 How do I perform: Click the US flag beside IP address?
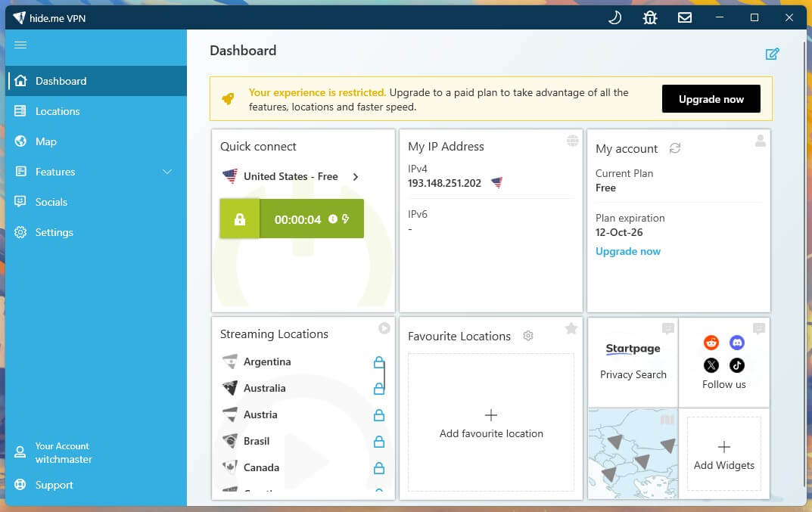click(496, 182)
